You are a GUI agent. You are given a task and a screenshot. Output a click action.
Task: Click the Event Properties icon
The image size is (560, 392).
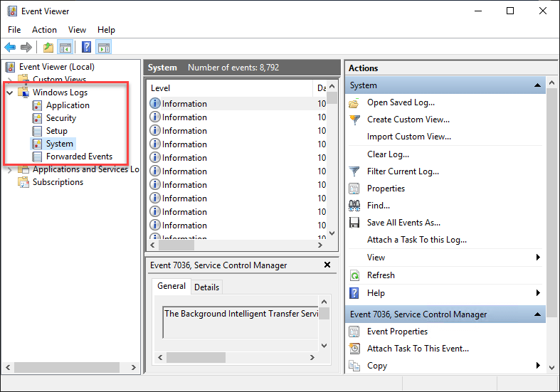tap(354, 332)
